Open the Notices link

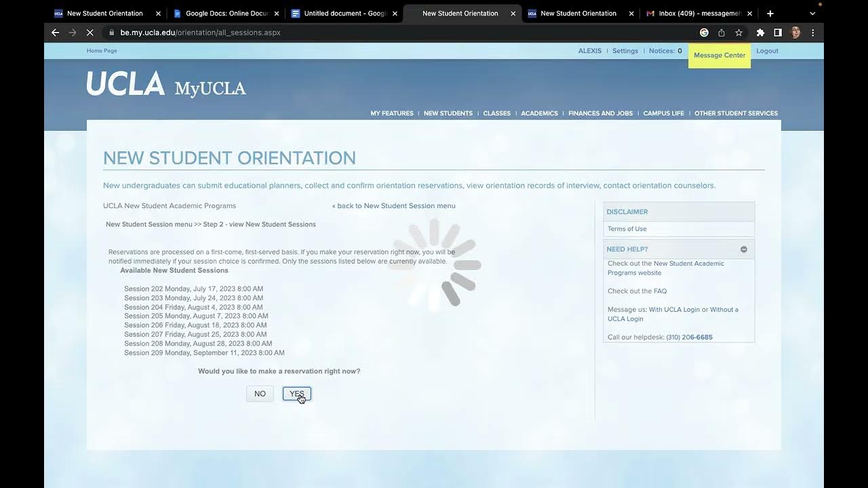(665, 51)
